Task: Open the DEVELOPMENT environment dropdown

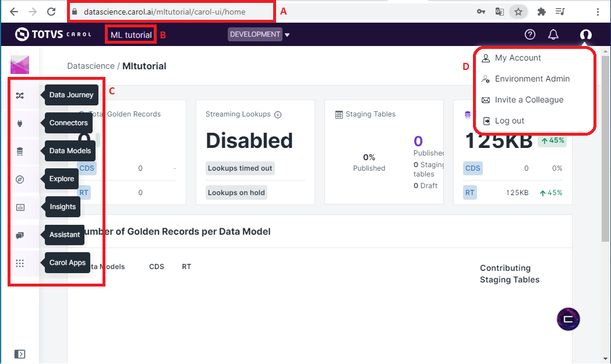Action: (259, 34)
